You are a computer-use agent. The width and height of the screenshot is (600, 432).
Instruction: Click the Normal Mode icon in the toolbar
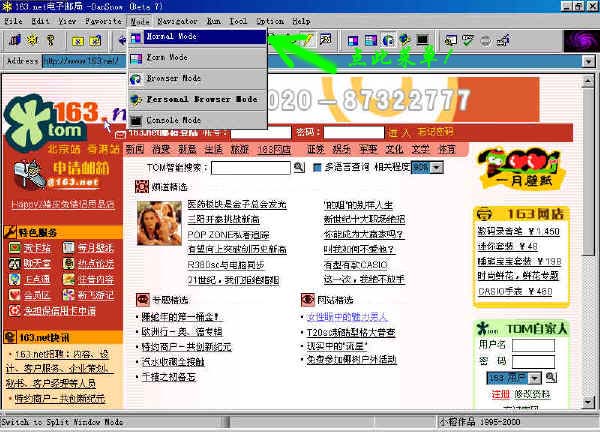click(x=353, y=40)
